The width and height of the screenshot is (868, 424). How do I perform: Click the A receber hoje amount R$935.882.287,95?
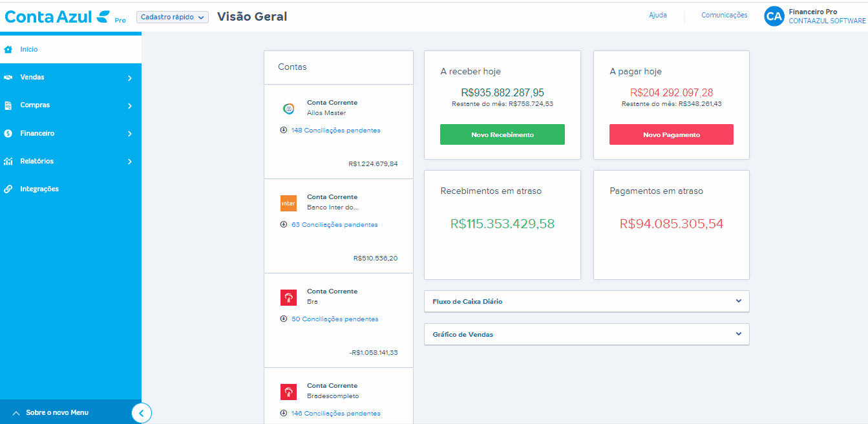coord(502,92)
